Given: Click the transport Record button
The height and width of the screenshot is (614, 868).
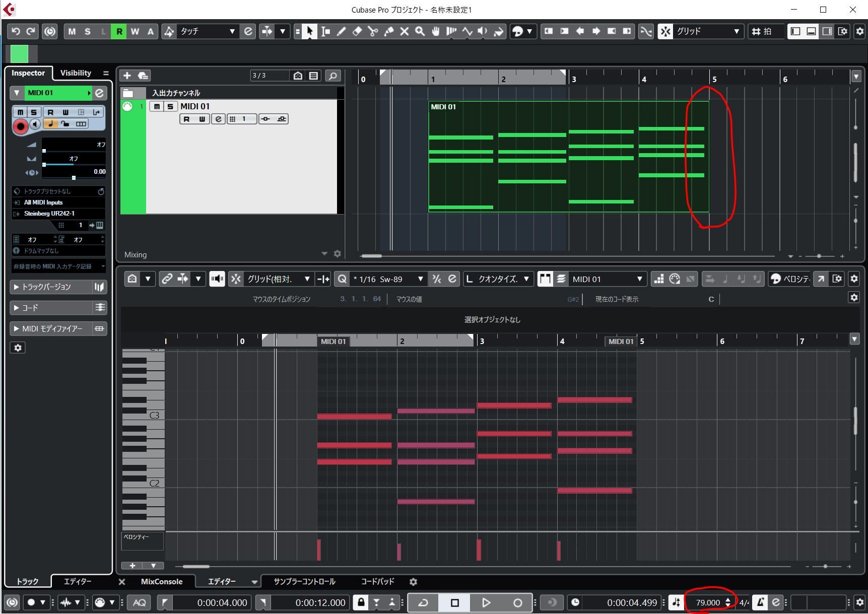Looking at the screenshot, I should pyautogui.click(x=517, y=602).
